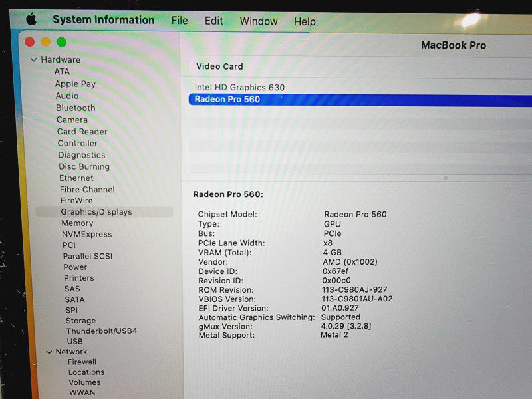Click the Radeon Pro 560: details heading
The width and height of the screenshot is (532, 399).
[x=228, y=194]
